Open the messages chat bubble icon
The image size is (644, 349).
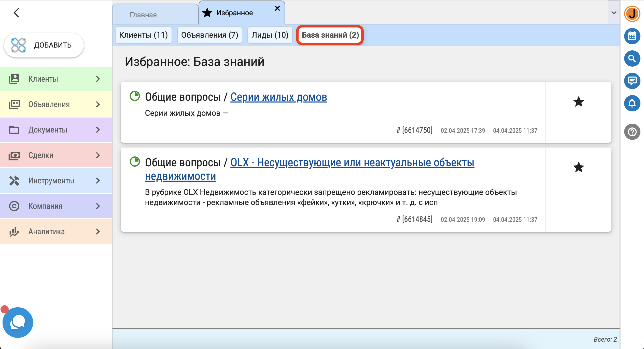pyautogui.click(x=632, y=81)
